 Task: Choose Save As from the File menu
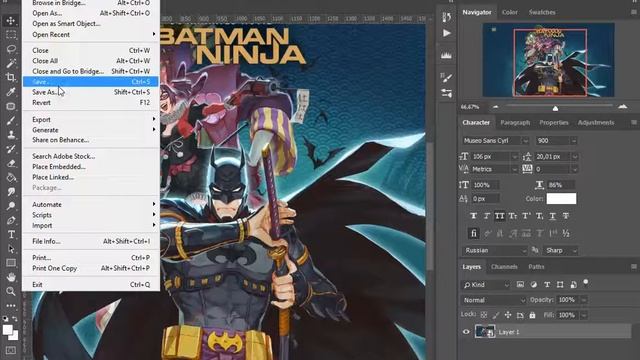click(91, 92)
